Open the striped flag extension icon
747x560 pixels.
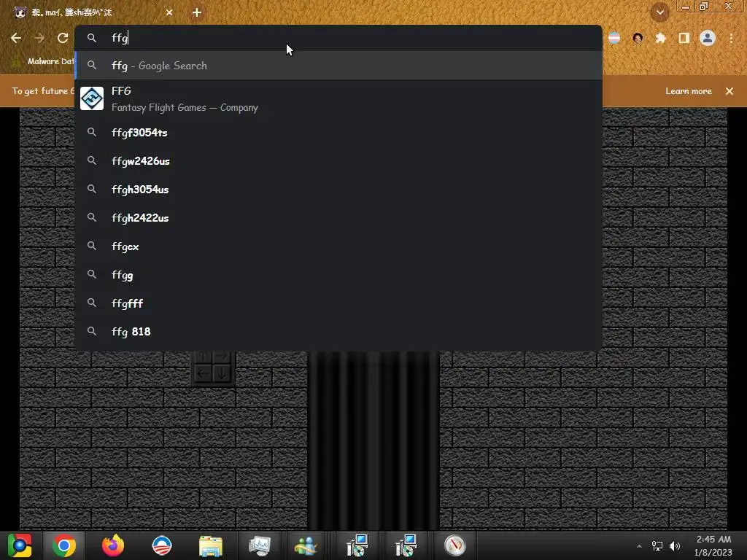[x=614, y=38]
